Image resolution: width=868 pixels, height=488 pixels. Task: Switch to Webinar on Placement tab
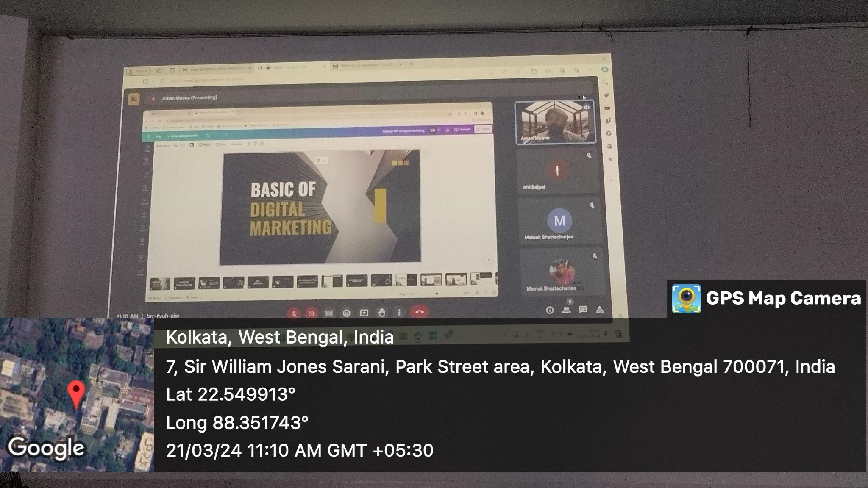(x=365, y=65)
